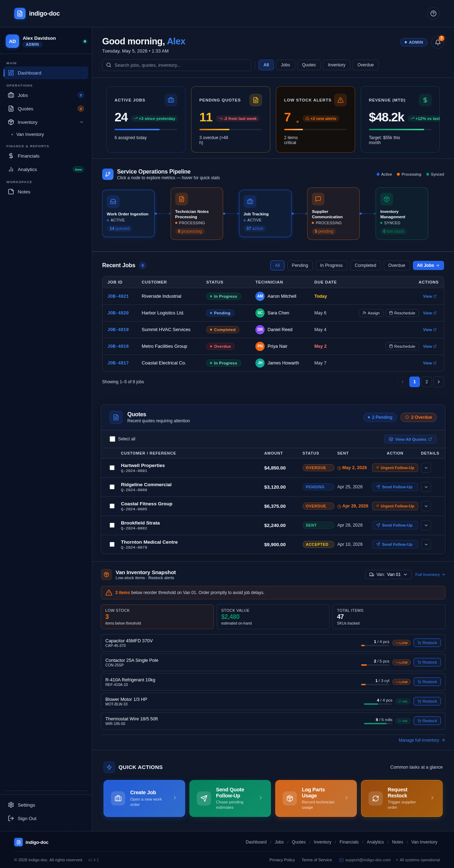
Task: Expand details for Thornton Medical Centre quote
Action: click(426, 544)
